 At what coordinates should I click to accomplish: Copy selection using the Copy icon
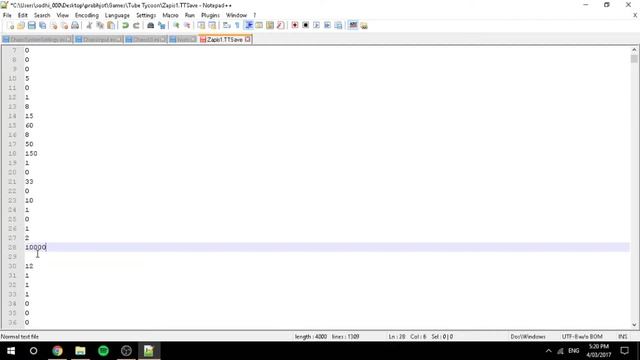click(100, 26)
